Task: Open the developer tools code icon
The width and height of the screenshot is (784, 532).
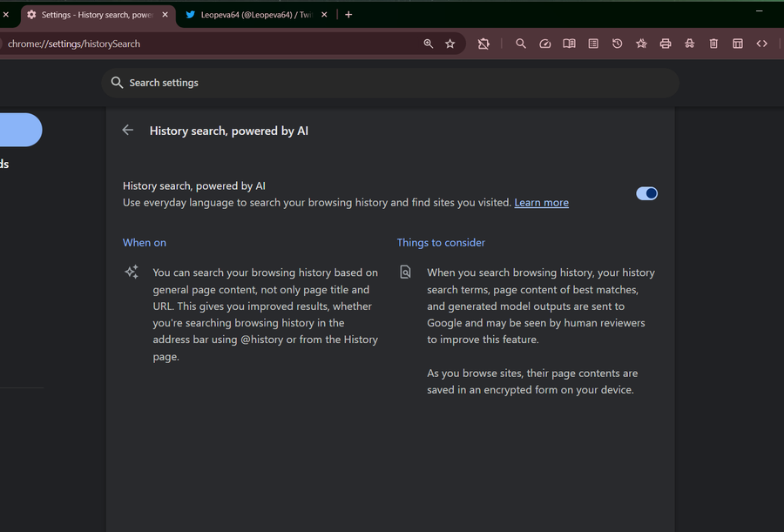Action: coord(761,44)
